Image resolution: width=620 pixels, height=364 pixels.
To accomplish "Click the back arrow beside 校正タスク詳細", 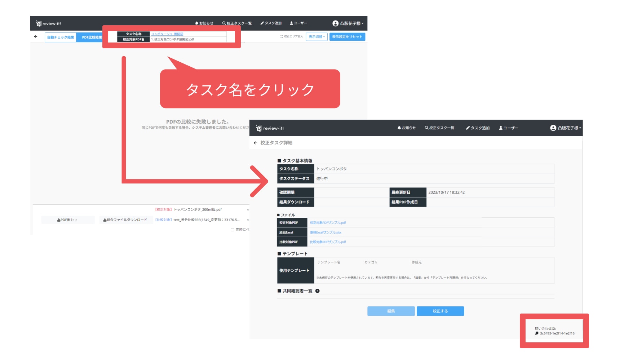I will click(256, 143).
